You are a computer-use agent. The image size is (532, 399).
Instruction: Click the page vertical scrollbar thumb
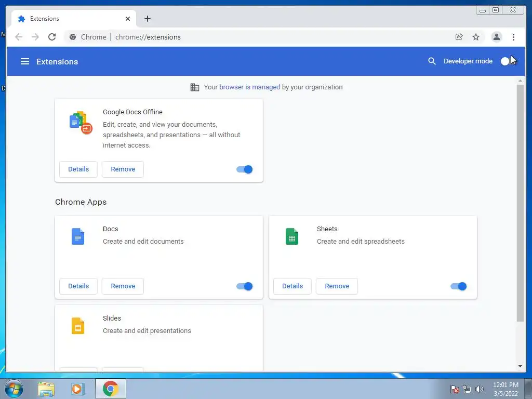520,203
